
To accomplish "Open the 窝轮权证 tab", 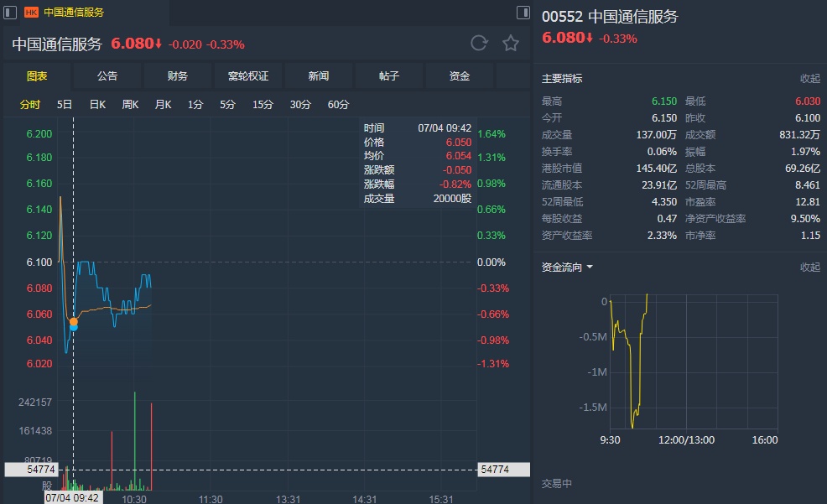I will [x=248, y=76].
